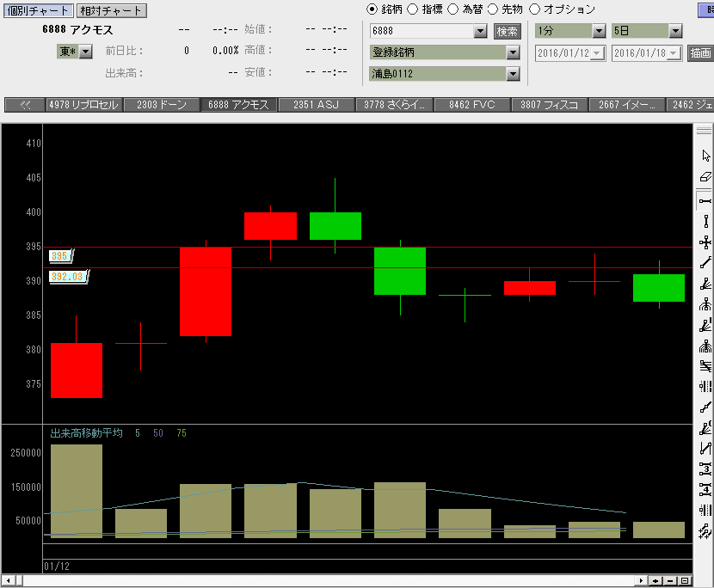Select the zigzag line tool
Image resolution: width=714 pixels, height=588 pixels.
705,449
